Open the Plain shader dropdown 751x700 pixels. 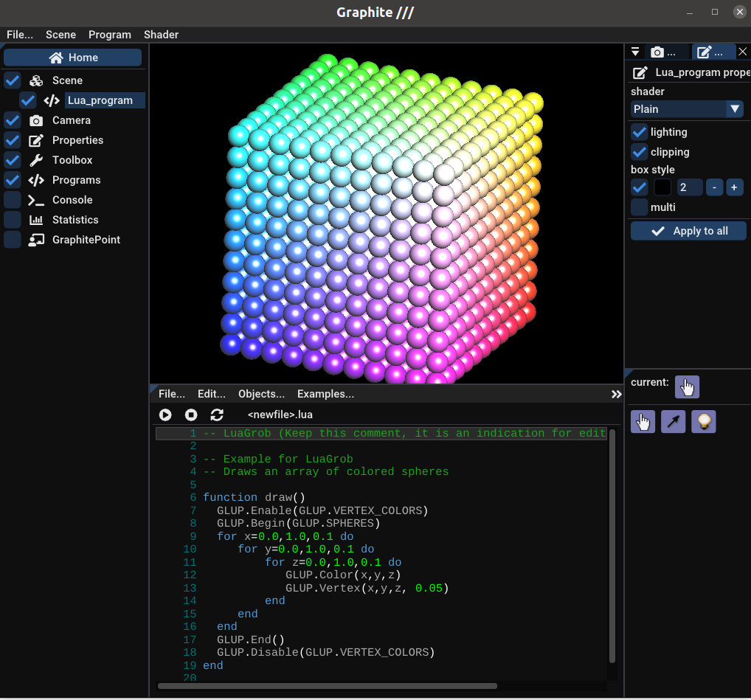coord(687,109)
